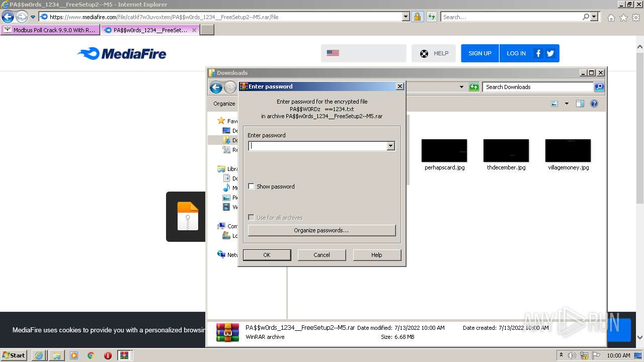Image resolution: width=644 pixels, height=362 pixels.
Task: Expand more view options arrow
Action: (x=567, y=104)
